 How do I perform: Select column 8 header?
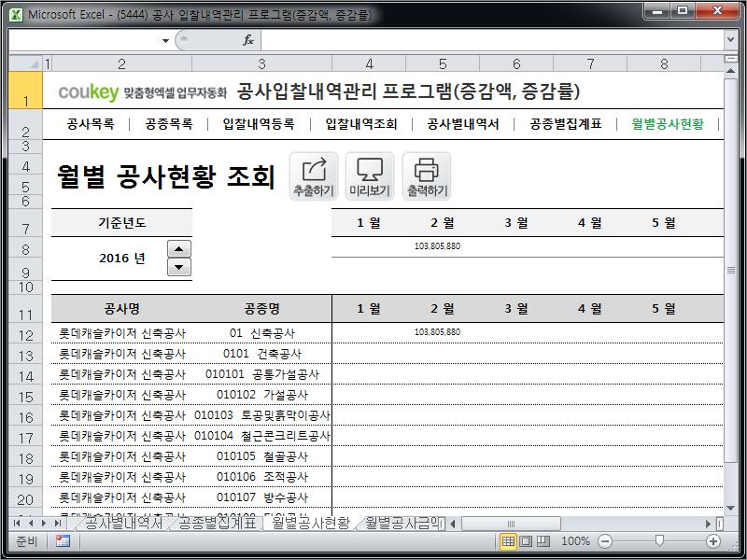point(664,63)
